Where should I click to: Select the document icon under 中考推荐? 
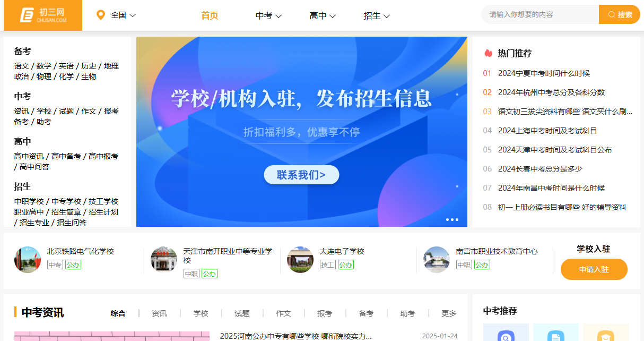[x=556, y=335]
